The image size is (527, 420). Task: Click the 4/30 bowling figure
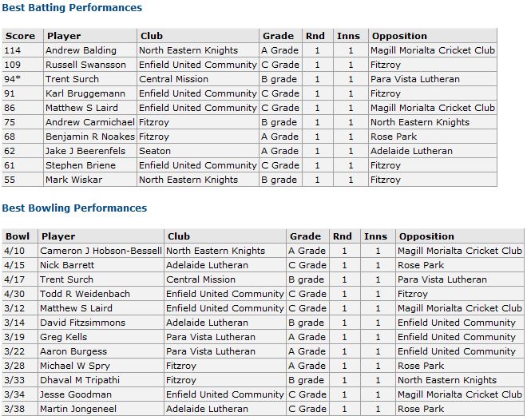(x=14, y=294)
